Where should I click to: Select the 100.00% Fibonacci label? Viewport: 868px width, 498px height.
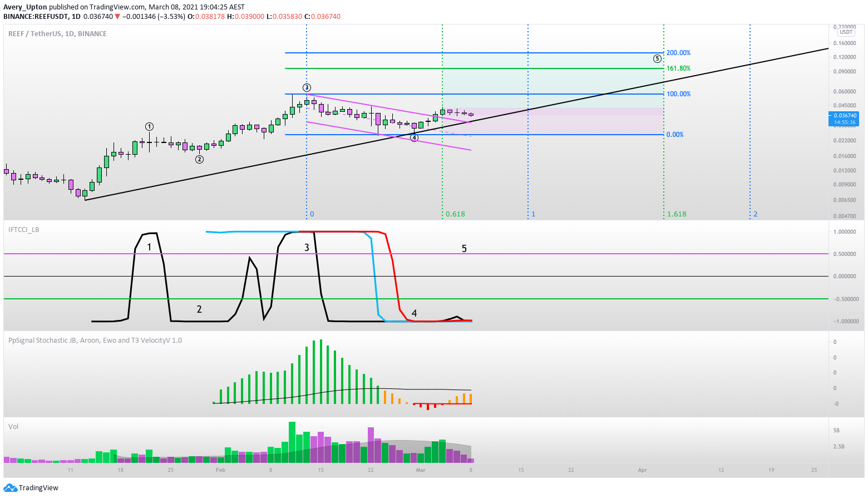pyautogui.click(x=678, y=94)
